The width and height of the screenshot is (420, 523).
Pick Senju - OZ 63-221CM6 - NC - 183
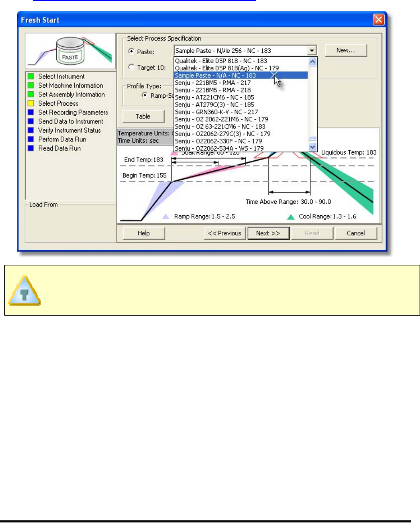pos(241,127)
